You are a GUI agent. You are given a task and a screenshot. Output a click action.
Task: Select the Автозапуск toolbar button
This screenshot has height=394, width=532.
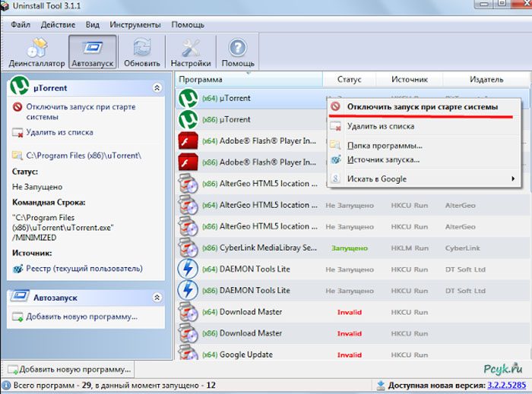point(92,52)
